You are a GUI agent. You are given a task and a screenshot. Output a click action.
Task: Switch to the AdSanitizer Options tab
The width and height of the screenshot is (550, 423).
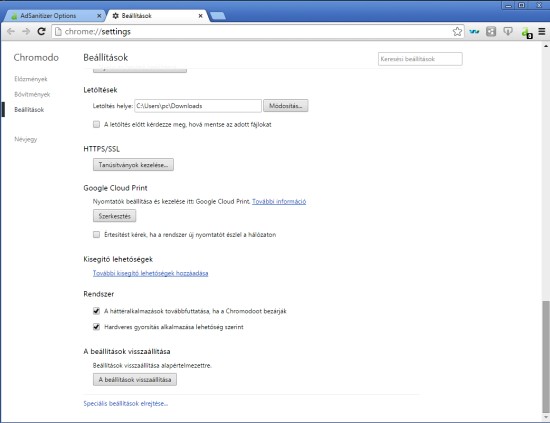click(53, 16)
